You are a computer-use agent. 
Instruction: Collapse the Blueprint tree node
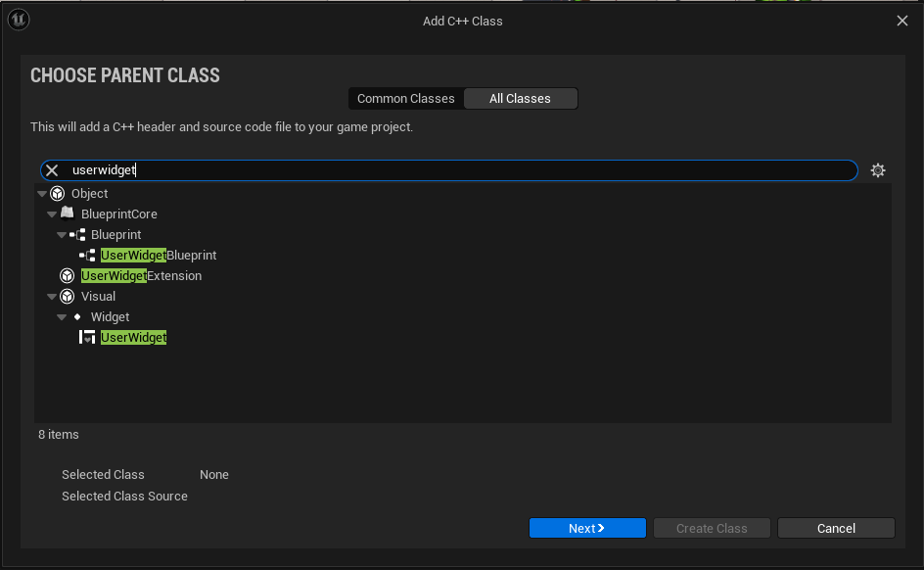pyautogui.click(x=62, y=235)
